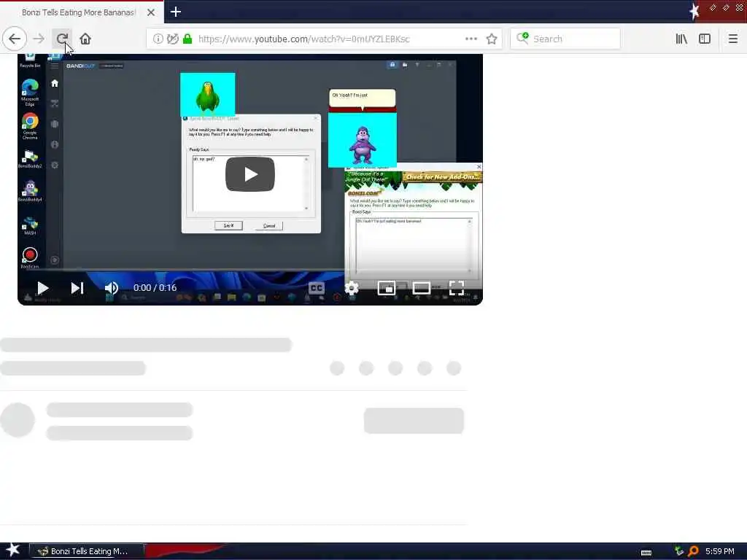Switch to miniplayer mode
Image resolution: width=747 pixels, height=560 pixels.
[387, 287]
